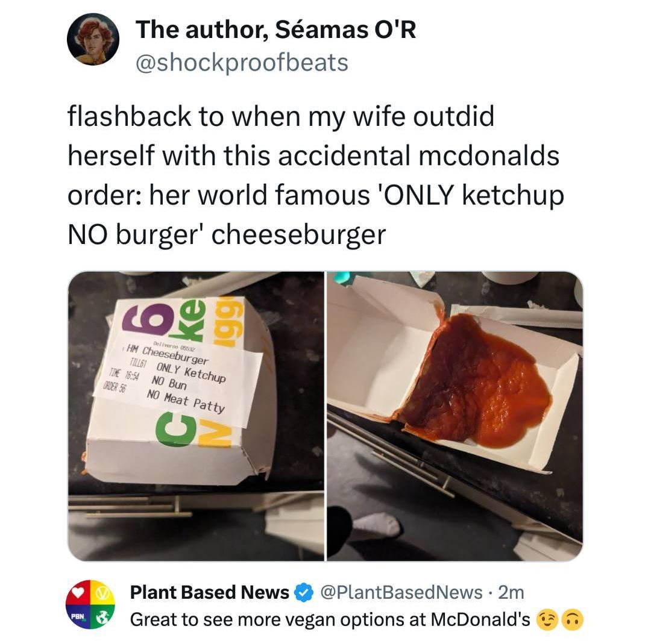This screenshot has width=651, height=644.
Task: Click the 2m reply timestamp
Action: click(511, 592)
